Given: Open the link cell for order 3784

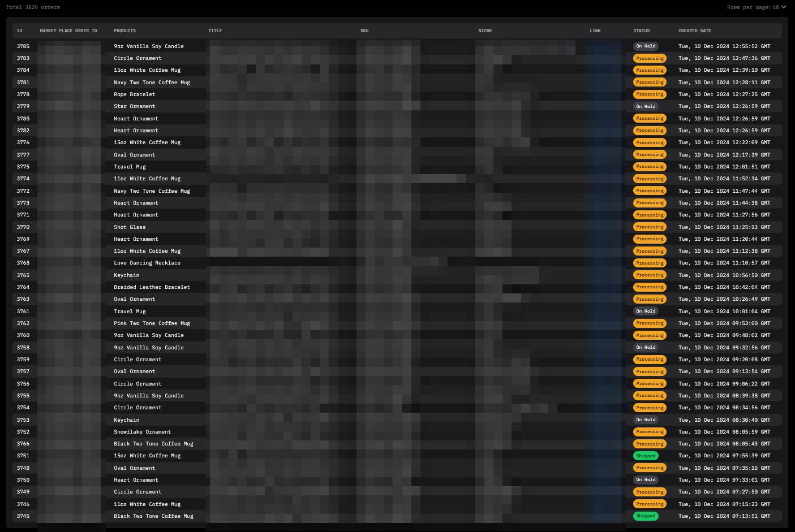Looking at the screenshot, I should [604, 70].
